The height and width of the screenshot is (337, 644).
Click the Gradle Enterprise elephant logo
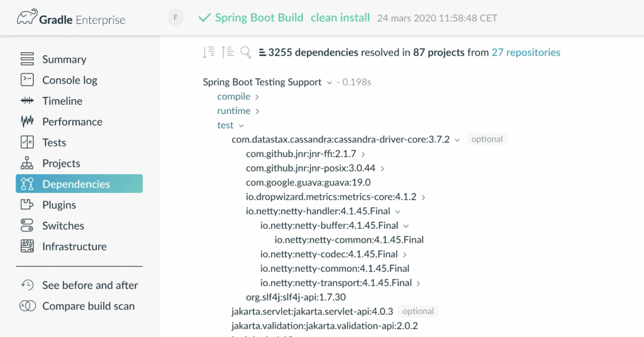pos(27,17)
